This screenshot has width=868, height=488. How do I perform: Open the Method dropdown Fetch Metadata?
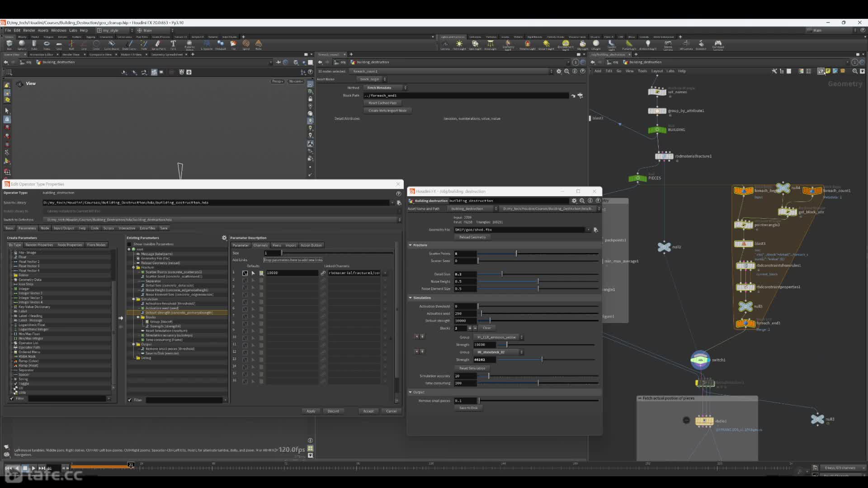click(386, 88)
